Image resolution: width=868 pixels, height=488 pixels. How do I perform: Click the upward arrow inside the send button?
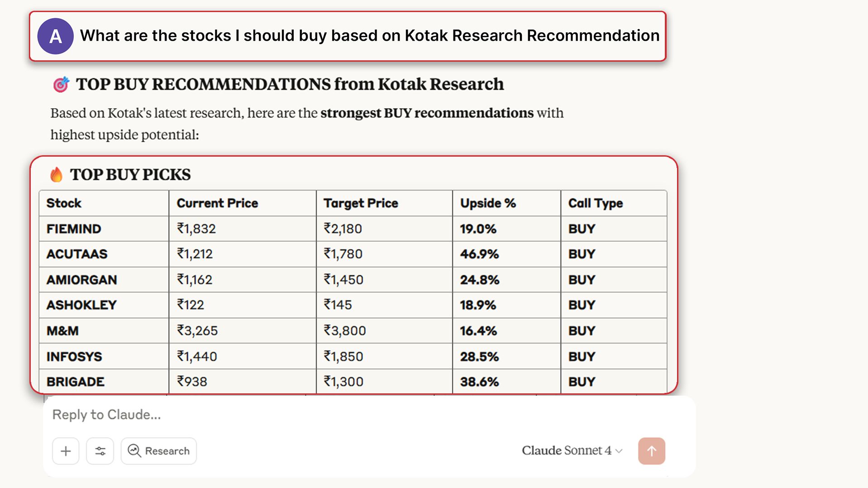(x=651, y=451)
